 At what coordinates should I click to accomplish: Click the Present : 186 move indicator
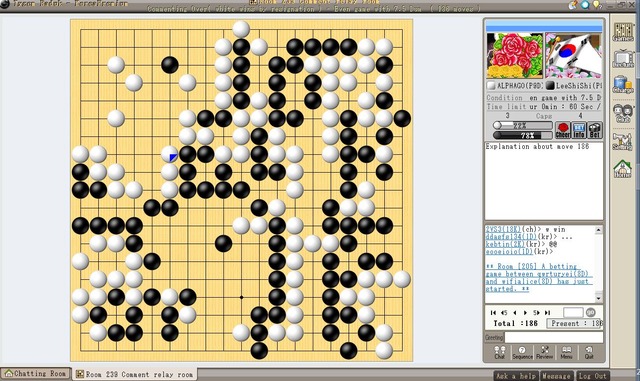coord(575,323)
